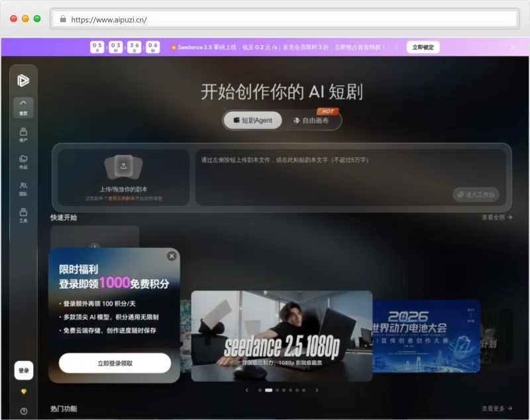This screenshot has width=530, height=420.
Task: Close the 限时福利 popup
Action: coord(172,256)
